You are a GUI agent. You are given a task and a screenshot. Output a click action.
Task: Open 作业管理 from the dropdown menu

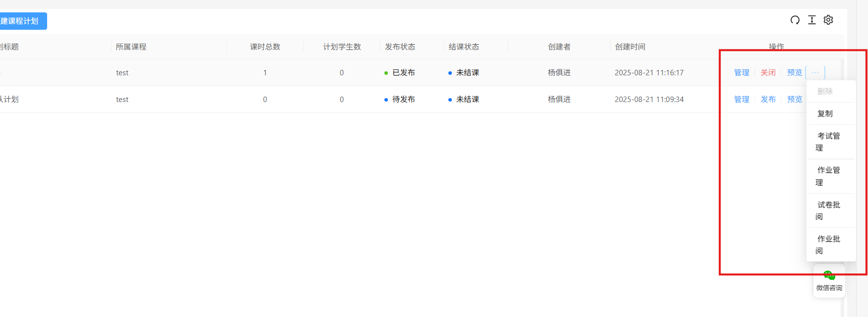[828, 176]
